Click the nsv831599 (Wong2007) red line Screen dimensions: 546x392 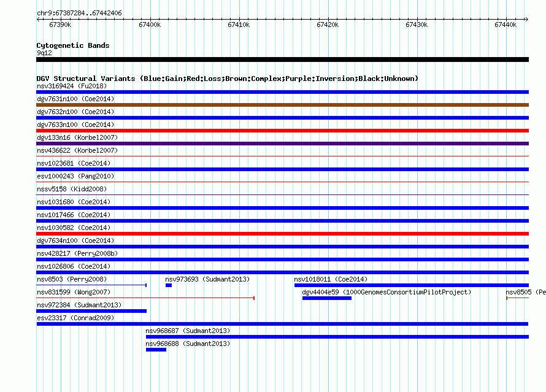tap(145, 298)
